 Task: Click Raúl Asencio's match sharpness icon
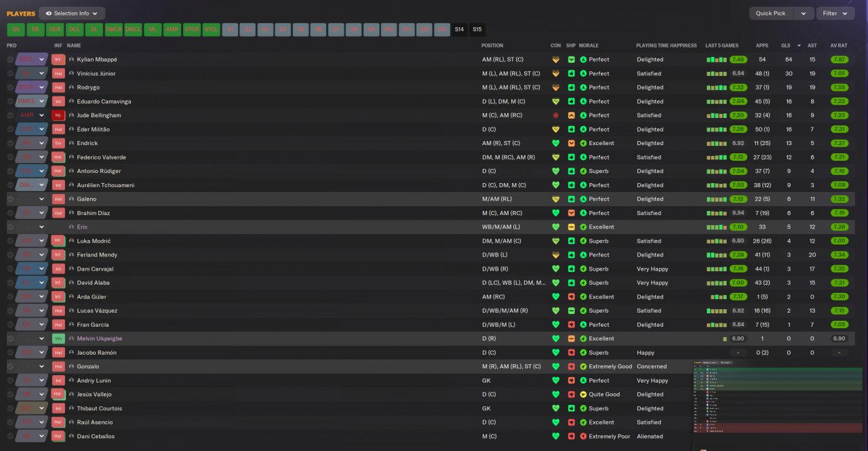point(572,422)
